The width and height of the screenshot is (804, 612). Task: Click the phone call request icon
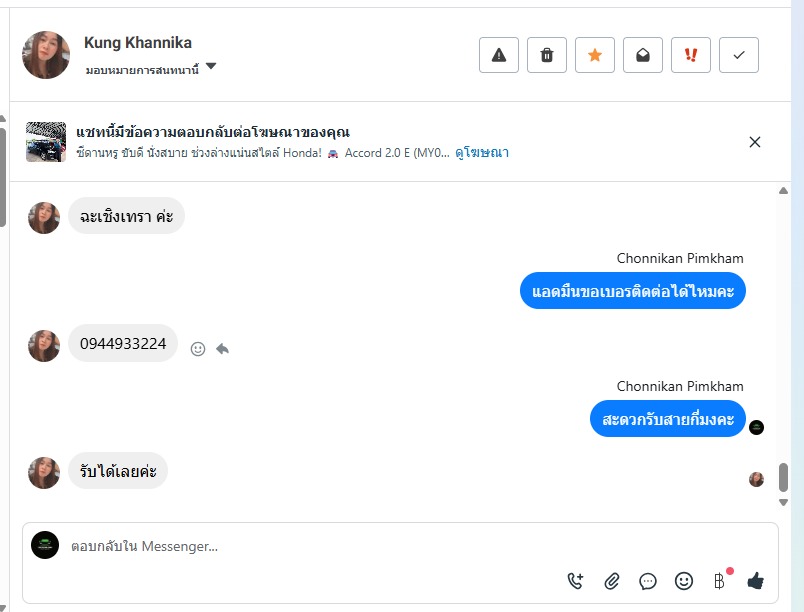click(x=575, y=580)
